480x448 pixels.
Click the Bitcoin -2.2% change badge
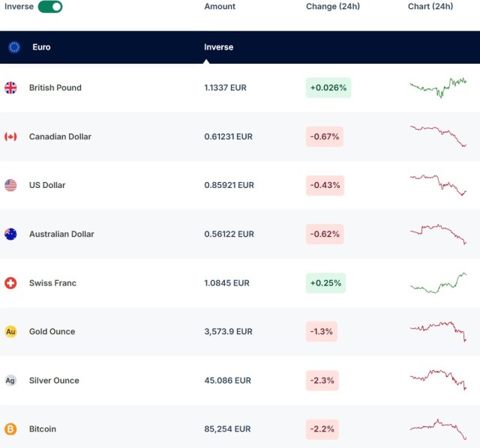click(x=324, y=429)
